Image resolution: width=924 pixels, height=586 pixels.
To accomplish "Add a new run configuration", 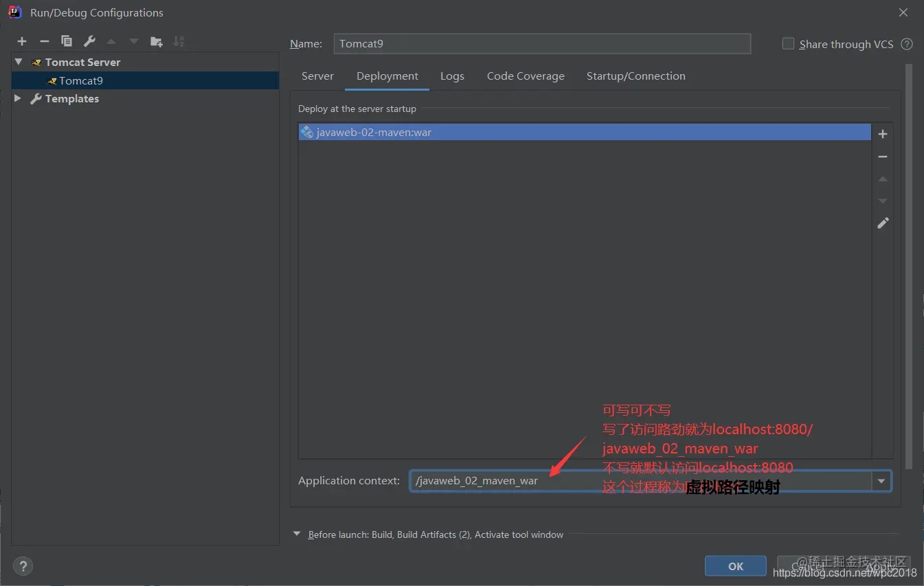I will pos(22,42).
